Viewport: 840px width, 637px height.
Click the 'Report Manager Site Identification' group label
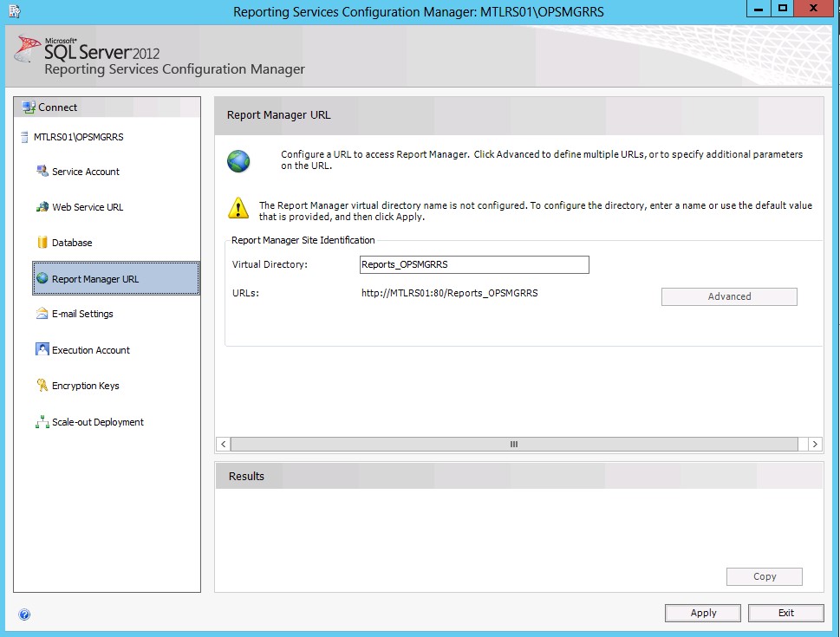click(303, 241)
